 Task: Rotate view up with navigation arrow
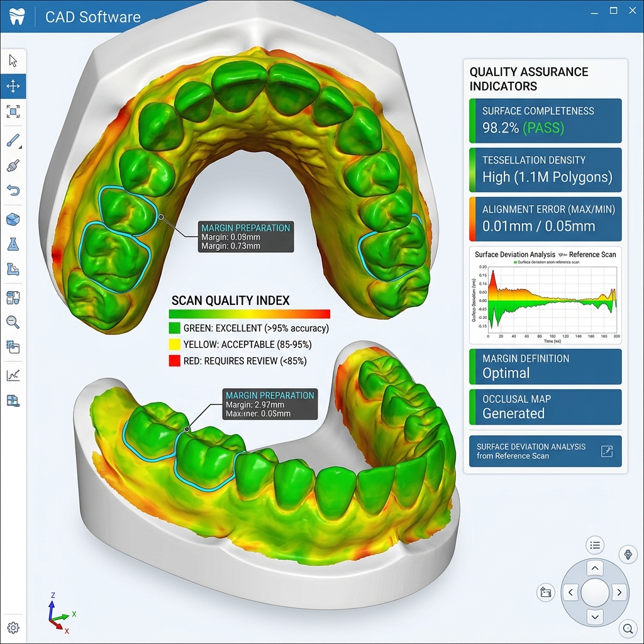[x=595, y=569]
